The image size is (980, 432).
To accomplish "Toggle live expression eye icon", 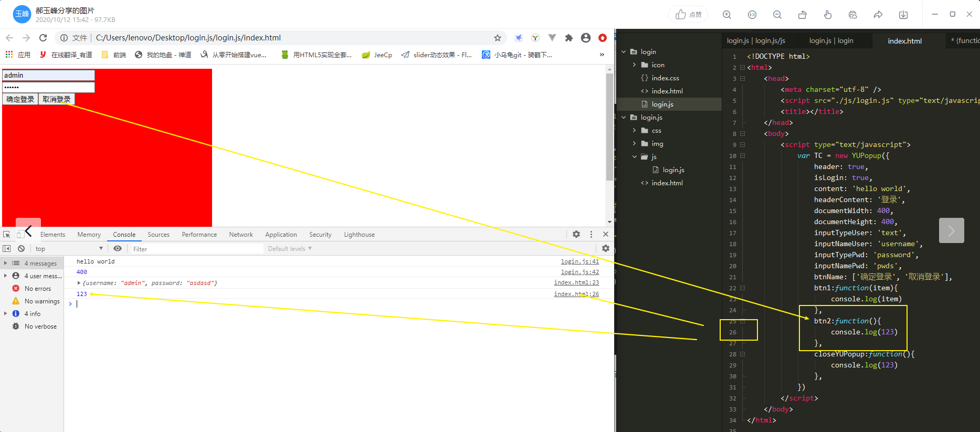I will 118,248.
